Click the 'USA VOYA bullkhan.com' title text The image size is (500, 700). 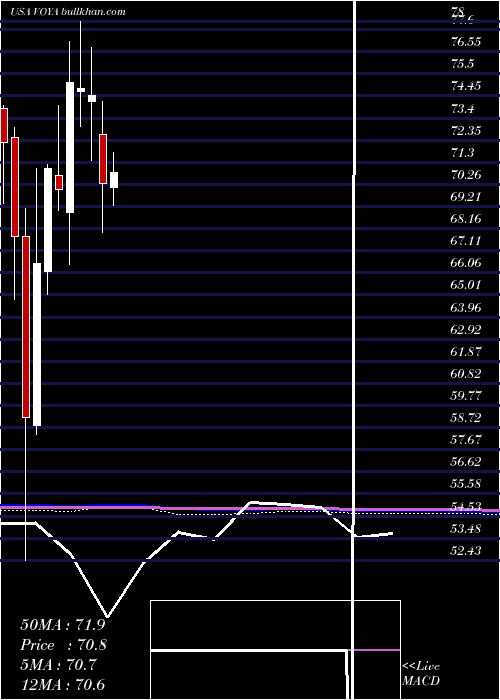click(68, 12)
